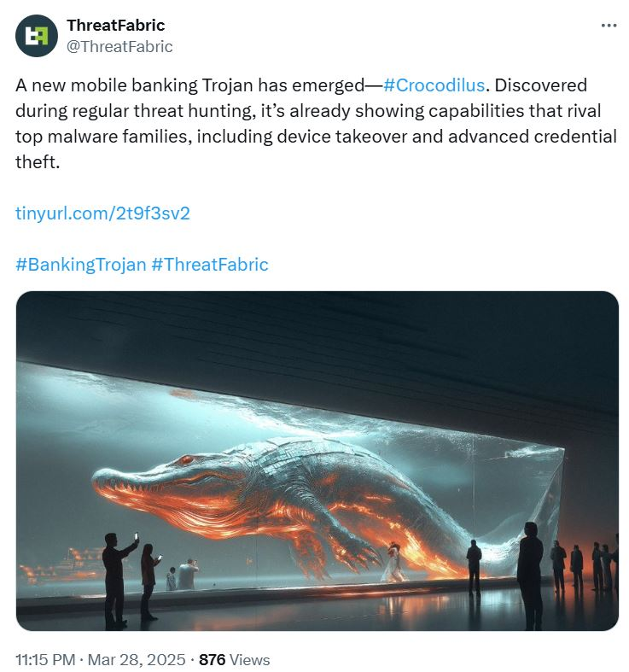Open the ThreatFabric profile avatar
Viewport: 629px width, 672px height.
coord(37,36)
